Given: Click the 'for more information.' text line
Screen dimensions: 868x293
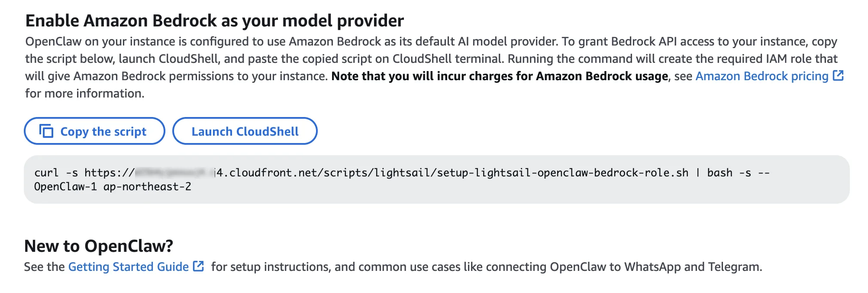Looking at the screenshot, I should coord(84,94).
